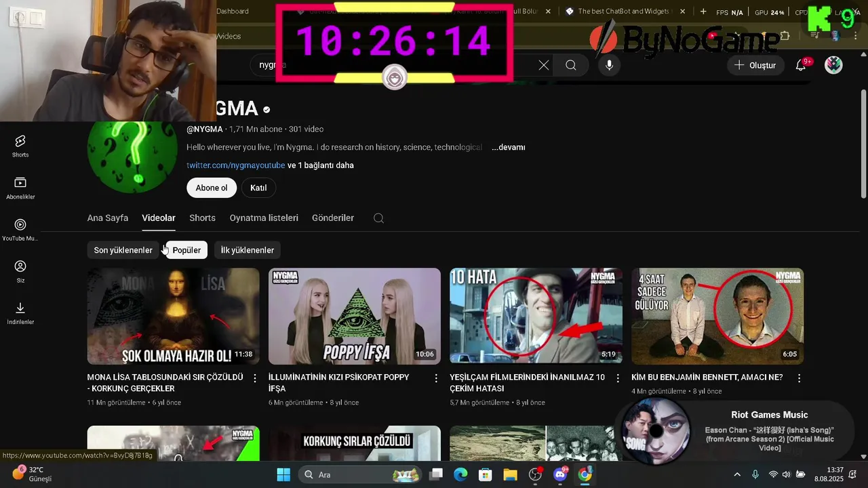Screen dimensions: 868x488
Task: Open the Mona Lisa video thumbnail
Action: [x=174, y=317]
